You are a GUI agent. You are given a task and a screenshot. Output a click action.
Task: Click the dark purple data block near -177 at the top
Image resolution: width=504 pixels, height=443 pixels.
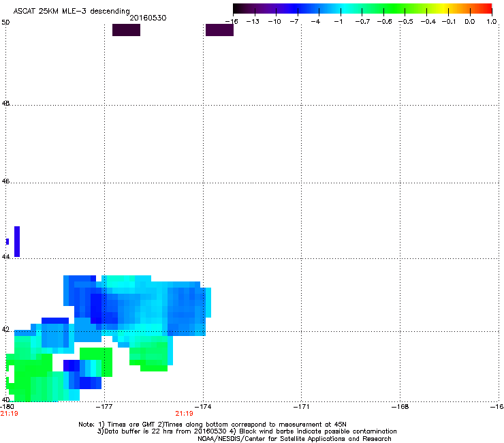pos(126,30)
